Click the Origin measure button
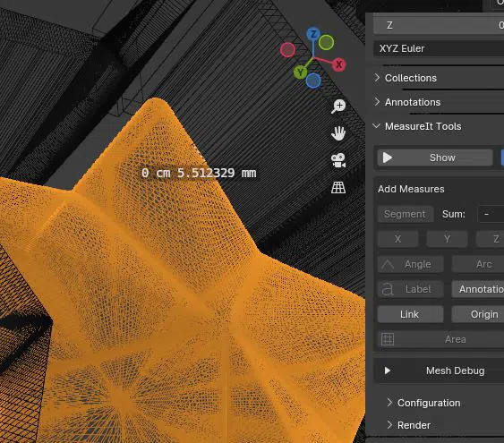Viewport: 504px width, 443px height. pos(478,314)
